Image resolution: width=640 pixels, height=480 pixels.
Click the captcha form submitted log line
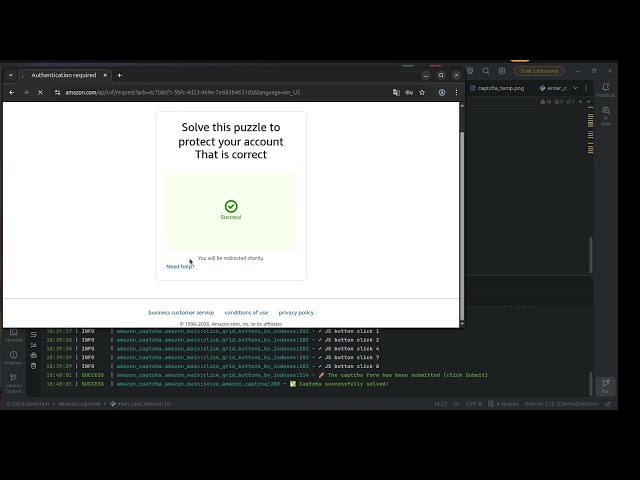[x=267, y=375]
